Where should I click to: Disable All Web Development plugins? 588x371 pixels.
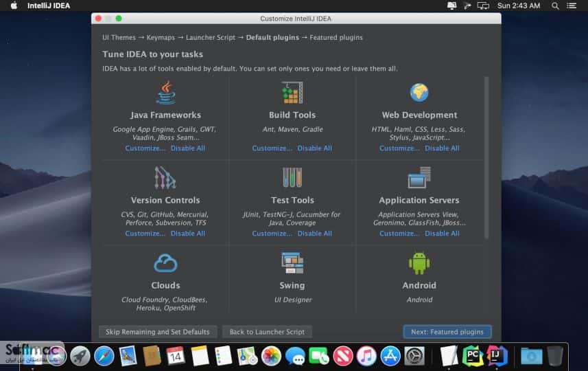coord(442,148)
